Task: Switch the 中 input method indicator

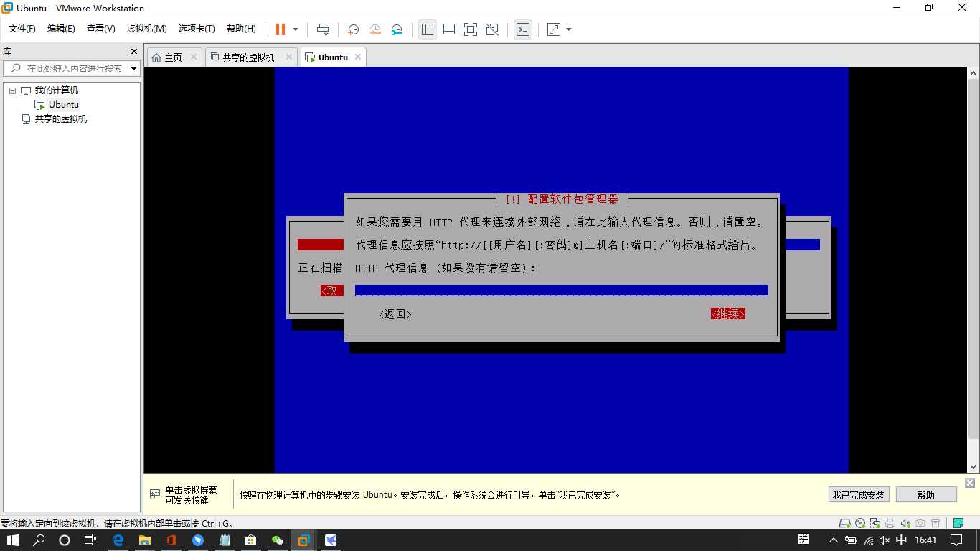Action: click(902, 540)
